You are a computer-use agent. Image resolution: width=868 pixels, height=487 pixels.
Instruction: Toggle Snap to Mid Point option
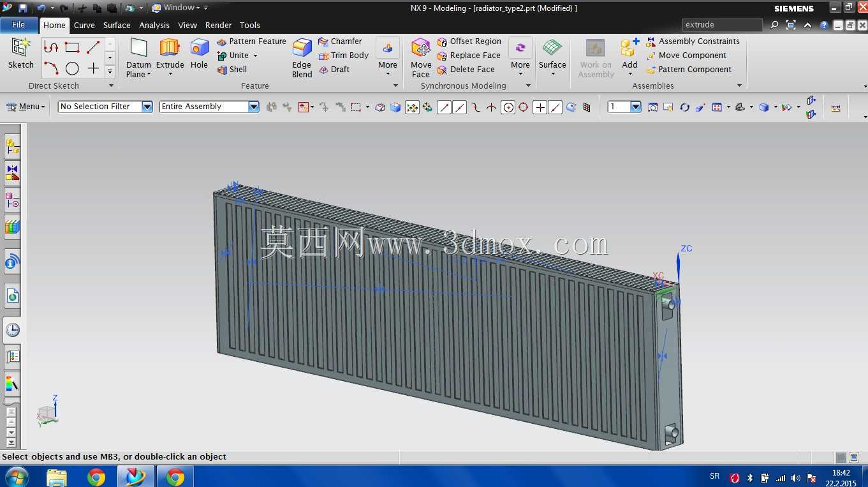coord(460,107)
